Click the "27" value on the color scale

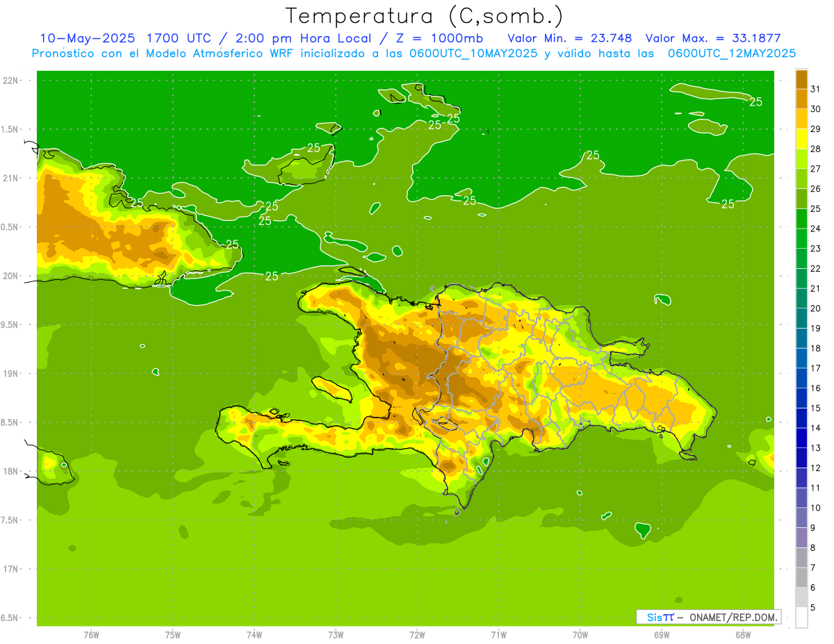tap(815, 169)
